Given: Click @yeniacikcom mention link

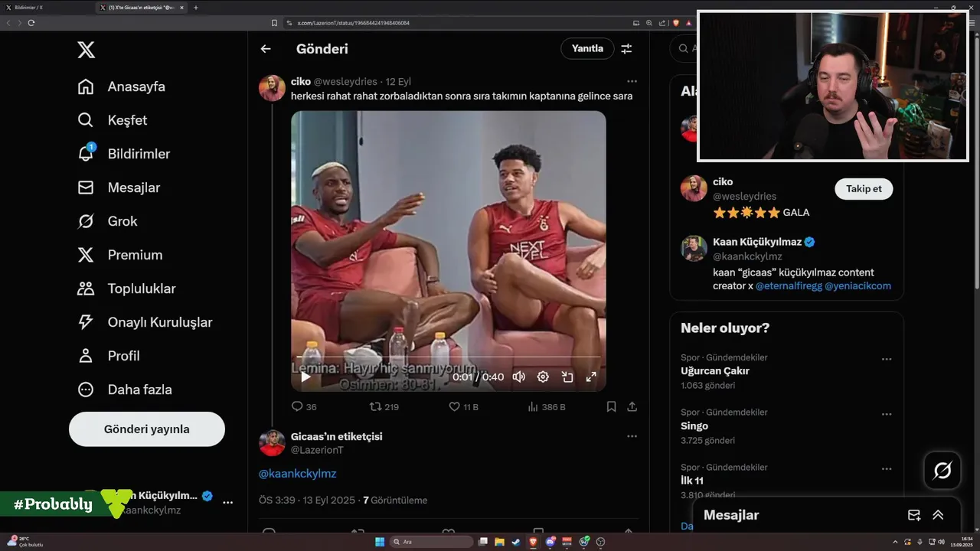Looking at the screenshot, I should tap(857, 286).
